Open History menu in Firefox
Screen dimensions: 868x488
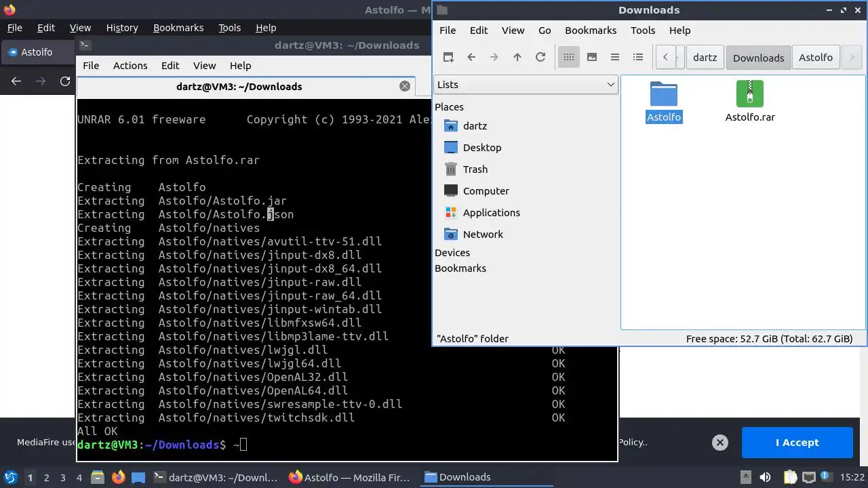pyautogui.click(x=122, y=27)
